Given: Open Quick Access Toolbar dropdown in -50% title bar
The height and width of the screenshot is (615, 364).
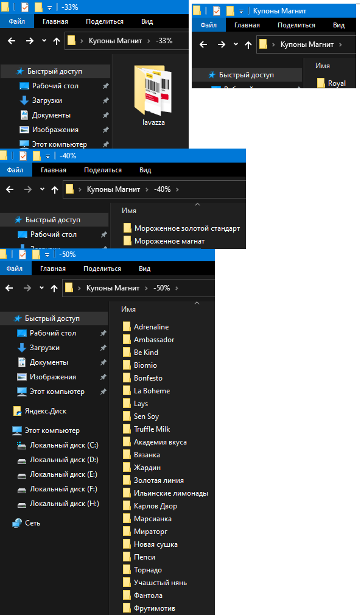Looking at the screenshot, I should 47,255.
